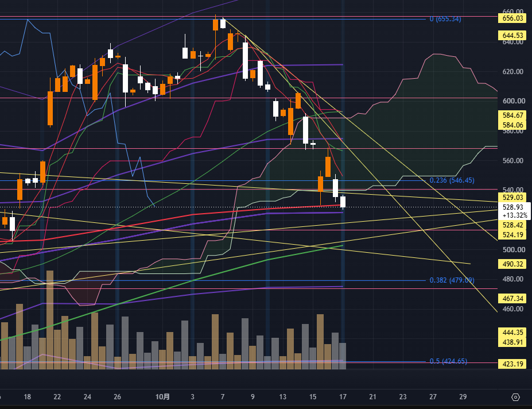Select date 24 on the time axis
This screenshot has width=532, height=409.
pyautogui.click(x=87, y=397)
